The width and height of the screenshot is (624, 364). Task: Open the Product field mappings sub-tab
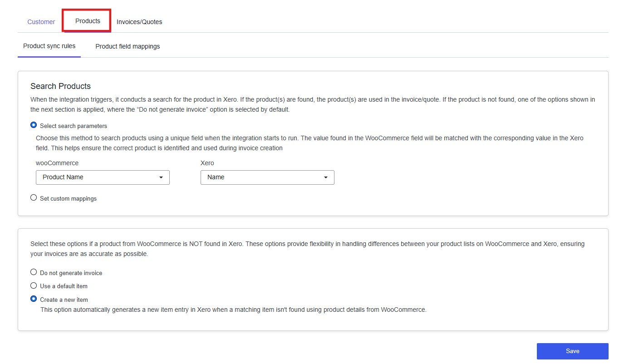click(128, 46)
